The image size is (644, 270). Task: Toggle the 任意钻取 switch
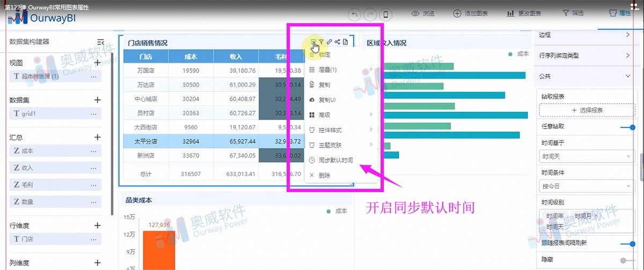click(x=627, y=127)
